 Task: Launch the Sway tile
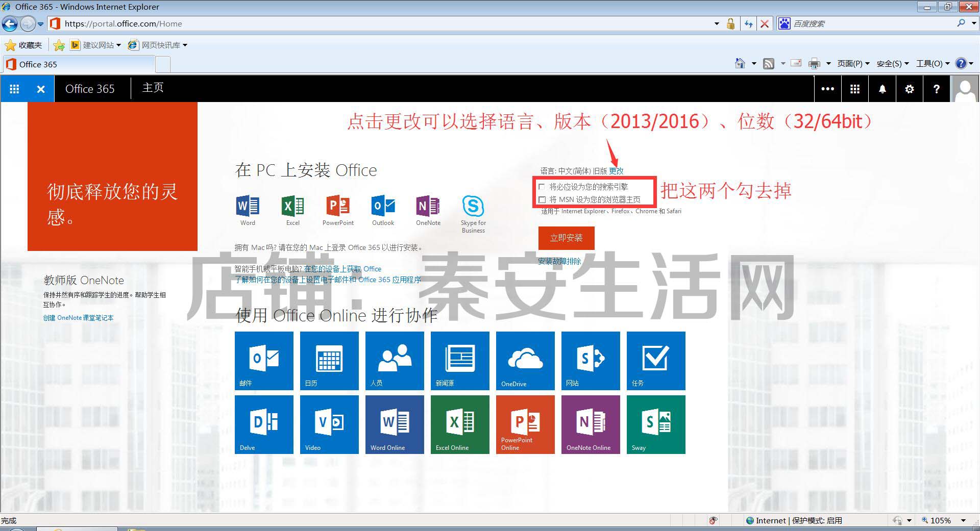pos(656,424)
